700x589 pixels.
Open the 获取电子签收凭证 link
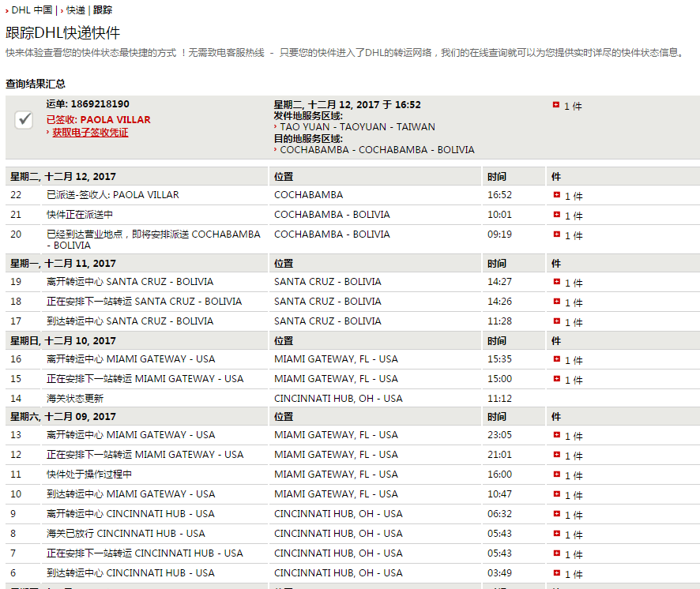(90, 133)
